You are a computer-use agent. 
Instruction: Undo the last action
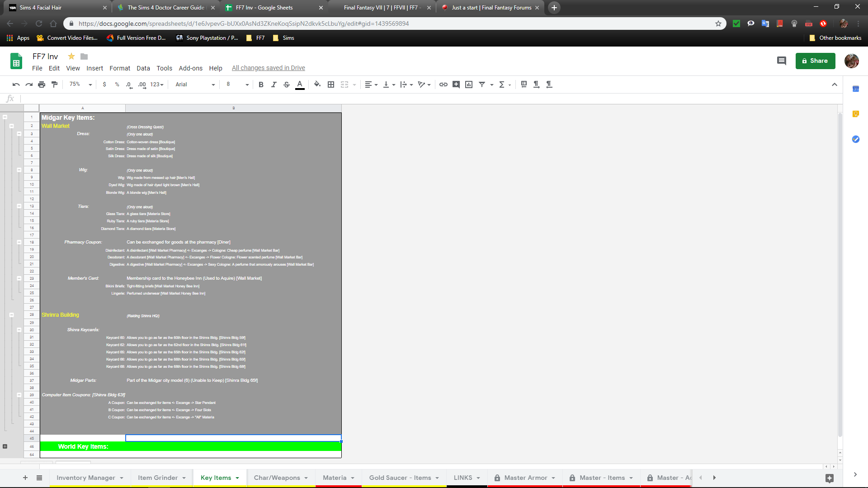(16, 84)
